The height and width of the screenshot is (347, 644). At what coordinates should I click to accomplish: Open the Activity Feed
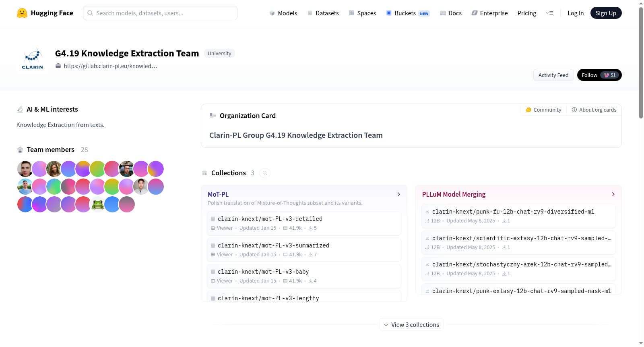click(x=553, y=75)
